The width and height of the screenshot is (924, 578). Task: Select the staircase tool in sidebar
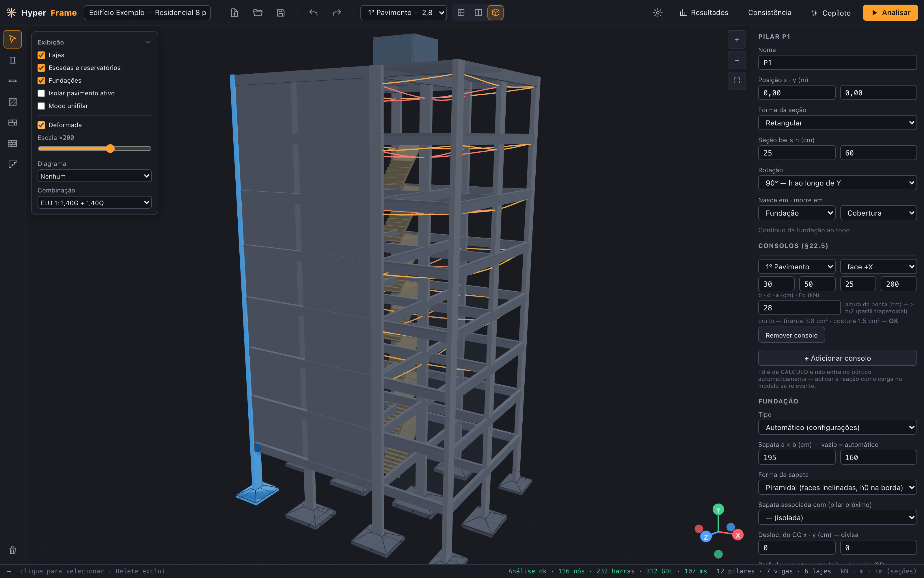13,164
